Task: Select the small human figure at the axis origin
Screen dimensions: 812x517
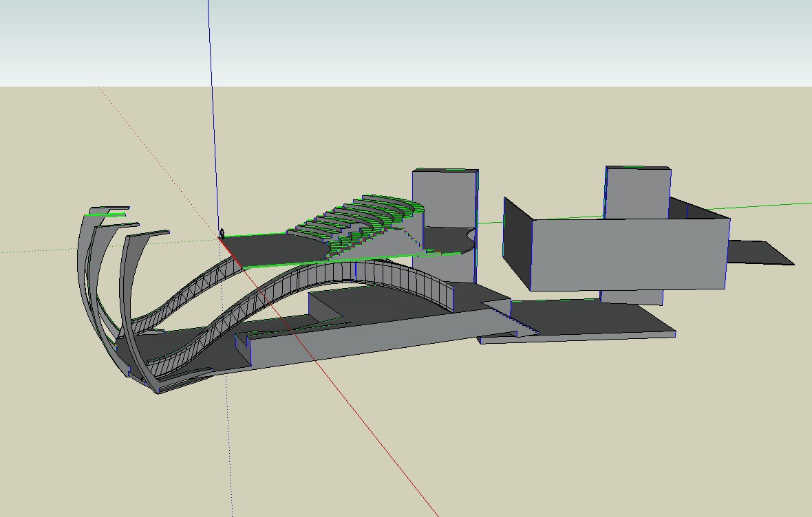Action: (x=222, y=233)
